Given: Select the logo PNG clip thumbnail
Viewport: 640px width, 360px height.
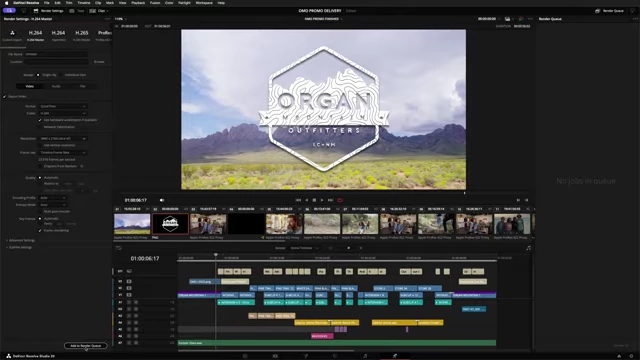Looking at the screenshot, I should tap(170, 224).
